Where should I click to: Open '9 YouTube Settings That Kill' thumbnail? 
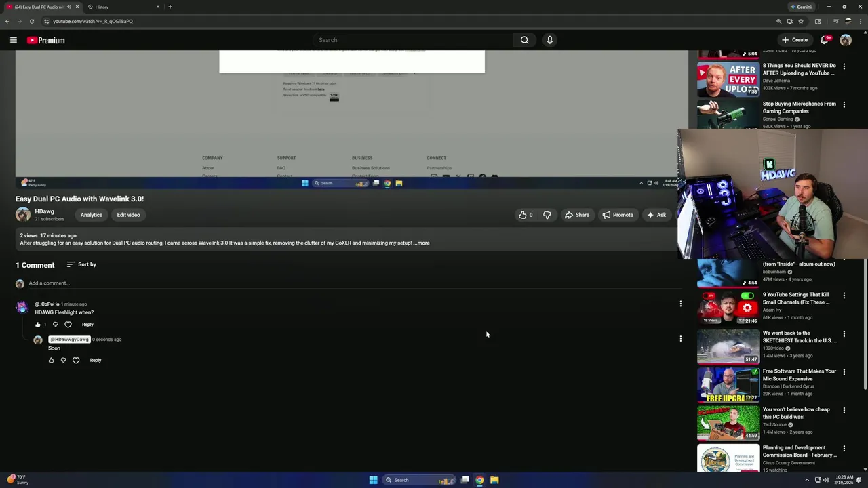click(x=728, y=307)
